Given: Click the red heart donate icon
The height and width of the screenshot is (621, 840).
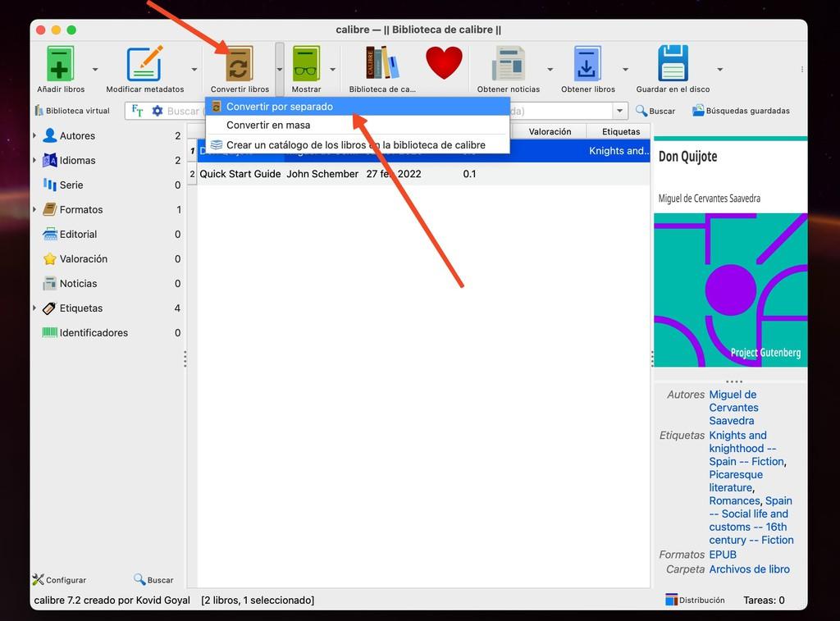Looking at the screenshot, I should pos(444,62).
